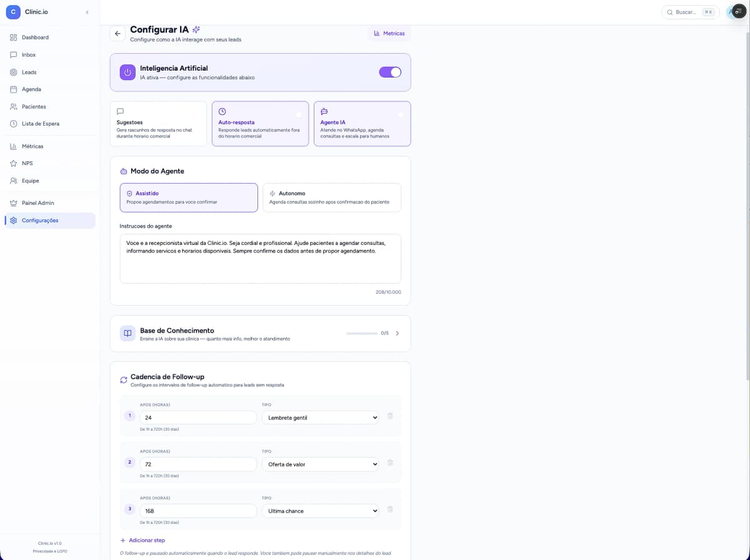Viewport: 750px width, 560px height.
Task: Change the Oferta de valor dropdown
Action: pyautogui.click(x=320, y=464)
